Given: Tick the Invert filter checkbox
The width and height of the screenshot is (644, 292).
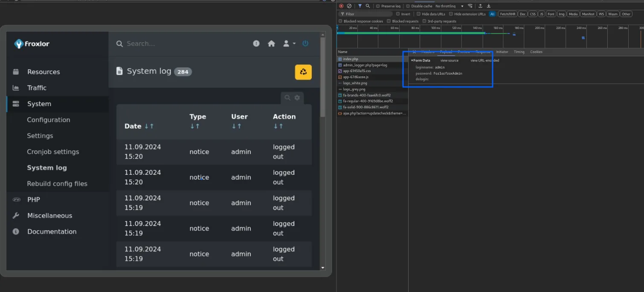Looking at the screenshot, I should pos(398,14).
